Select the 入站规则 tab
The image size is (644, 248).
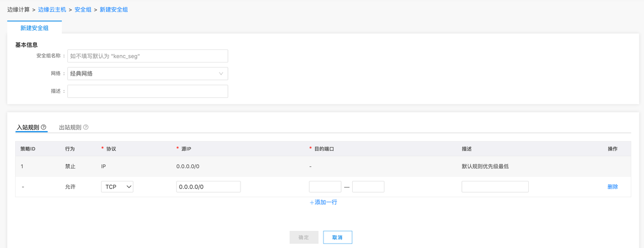(28, 127)
